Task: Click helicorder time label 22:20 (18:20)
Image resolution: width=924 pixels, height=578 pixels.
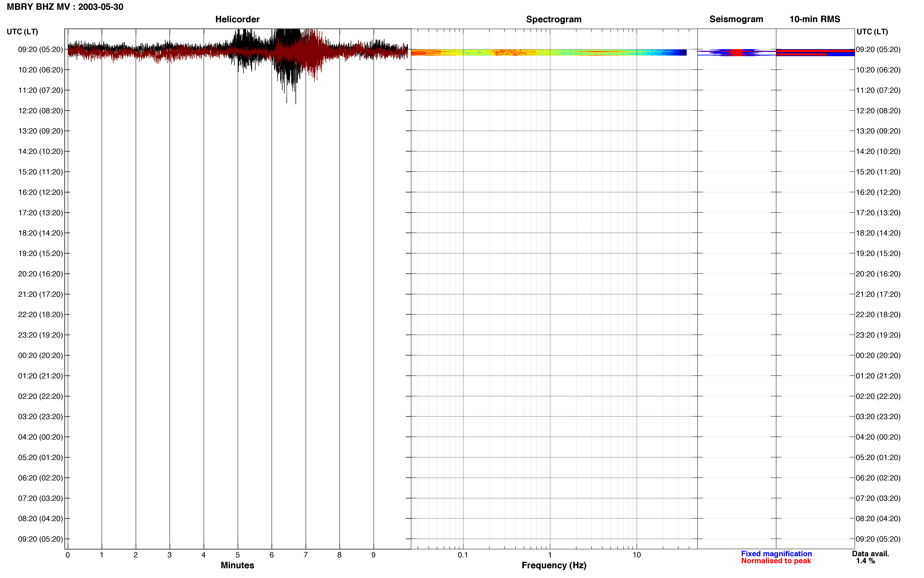Action: pyautogui.click(x=41, y=315)
